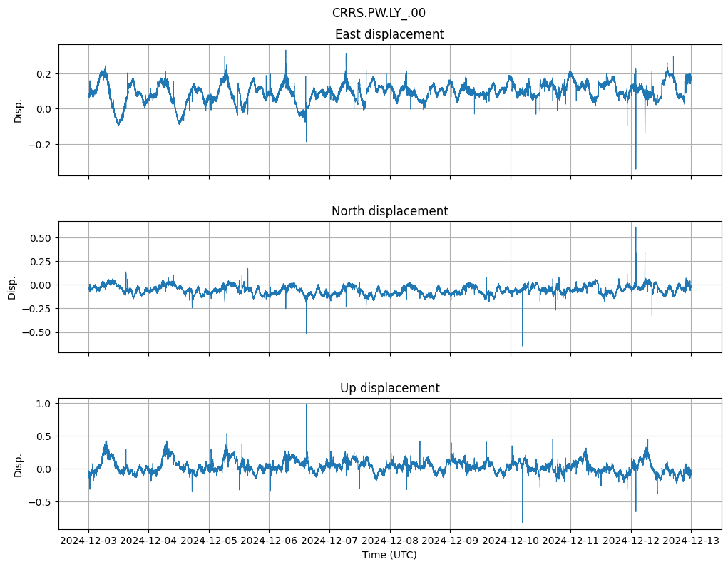The width and height of the screenshot is (728, 567).
Task: Click the −0.50 y-axis tick in the North plot
Action: [39, 332]
